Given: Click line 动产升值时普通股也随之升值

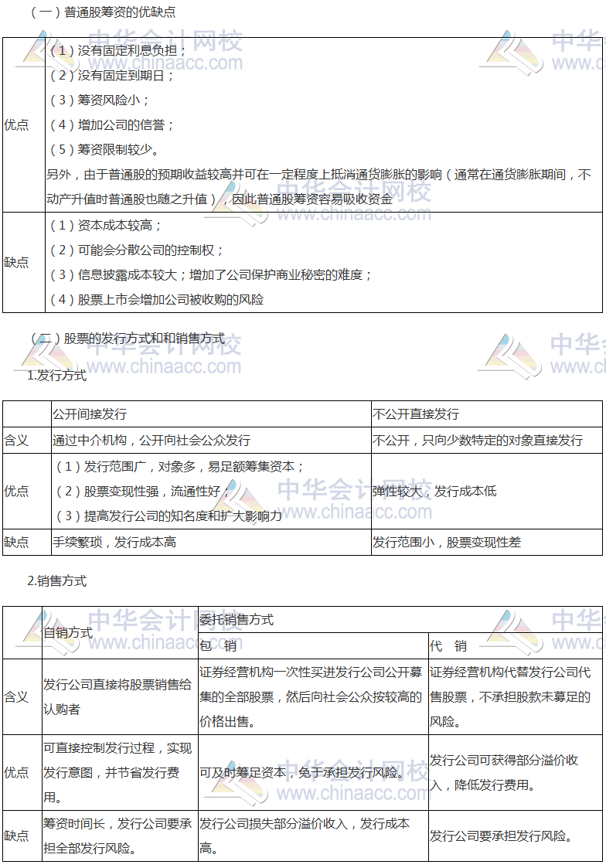Looking at the screenshot, I should point(220,199).
